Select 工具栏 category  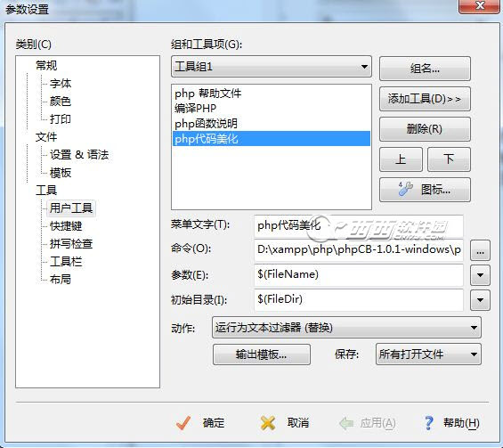point(66,262)
